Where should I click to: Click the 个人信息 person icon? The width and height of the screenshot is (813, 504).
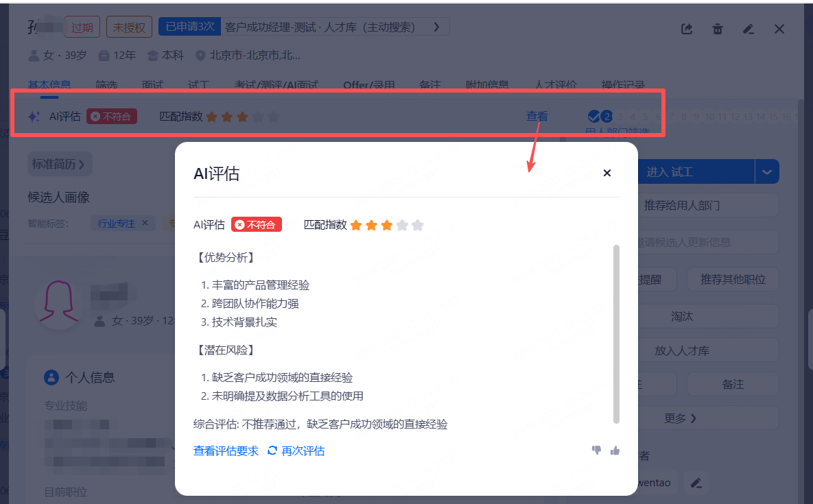[x=51, y=377]
